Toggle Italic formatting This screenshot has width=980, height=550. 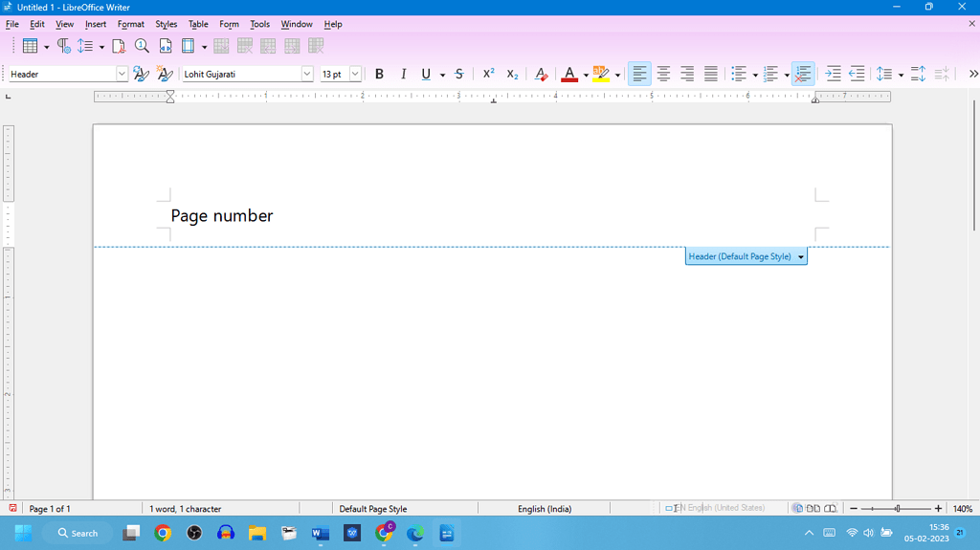tap(403, 74)
